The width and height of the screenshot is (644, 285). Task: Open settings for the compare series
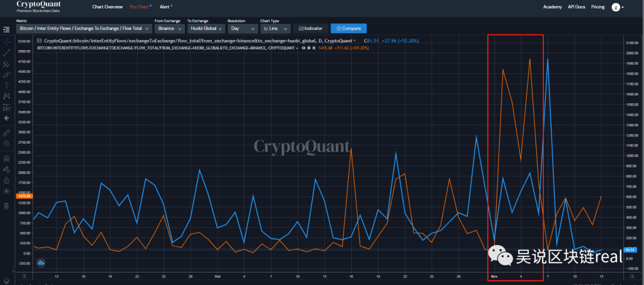tap(309, 48)
